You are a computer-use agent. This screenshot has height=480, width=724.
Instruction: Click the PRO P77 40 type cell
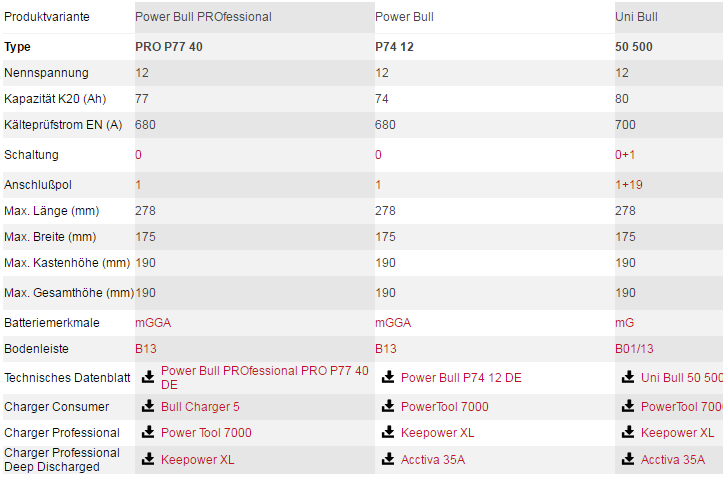[x=169, y=47]
